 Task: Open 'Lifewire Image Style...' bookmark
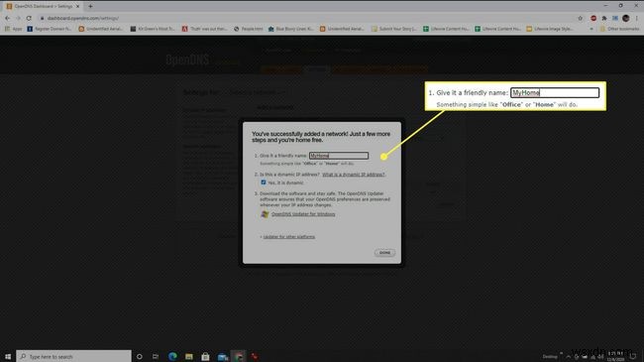click(550, 29)
